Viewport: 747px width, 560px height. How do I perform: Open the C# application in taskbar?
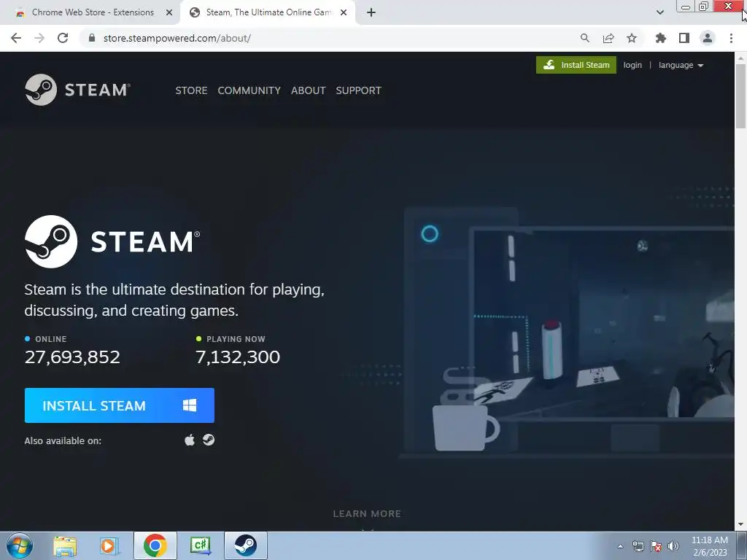coord(200,545)
